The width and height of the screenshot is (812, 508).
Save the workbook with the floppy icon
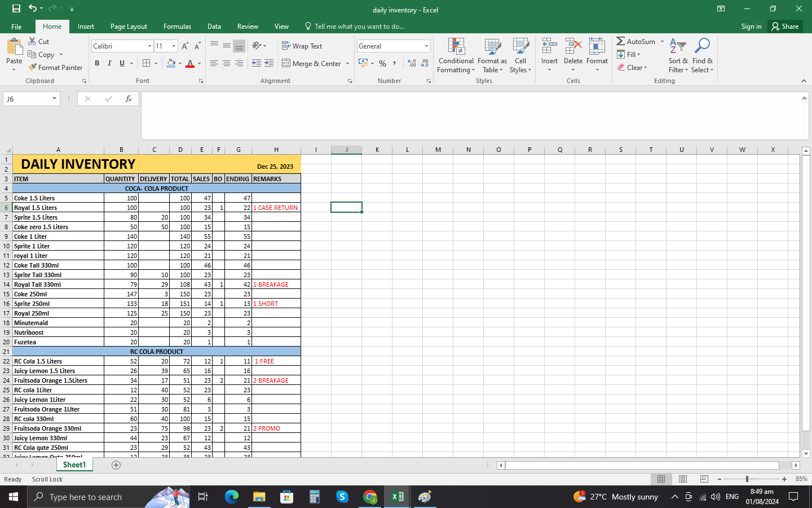tap(16, 8)
